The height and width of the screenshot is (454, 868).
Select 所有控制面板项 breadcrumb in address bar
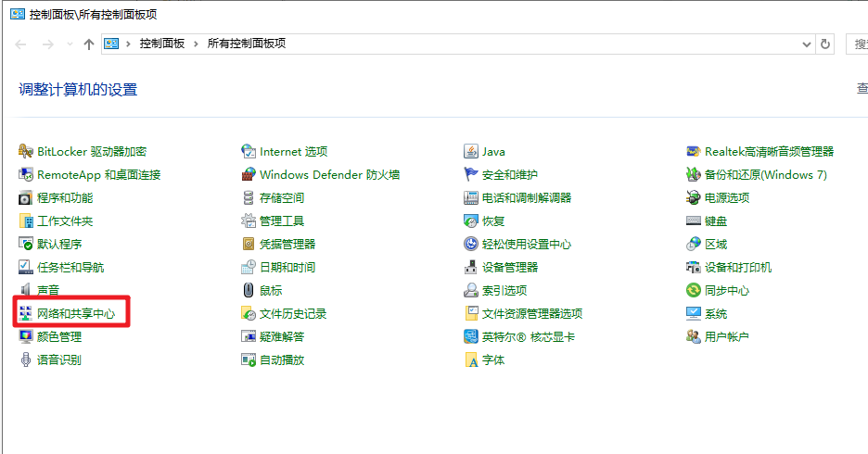point(247,44)
